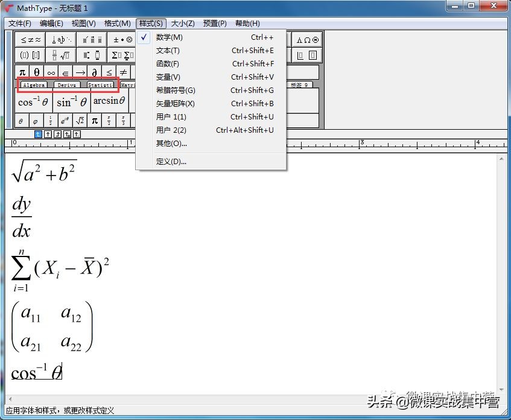511x420 pixels.
Task: Insert the arcsinθ expression from the small bar
Action: [x=108, y=101]
